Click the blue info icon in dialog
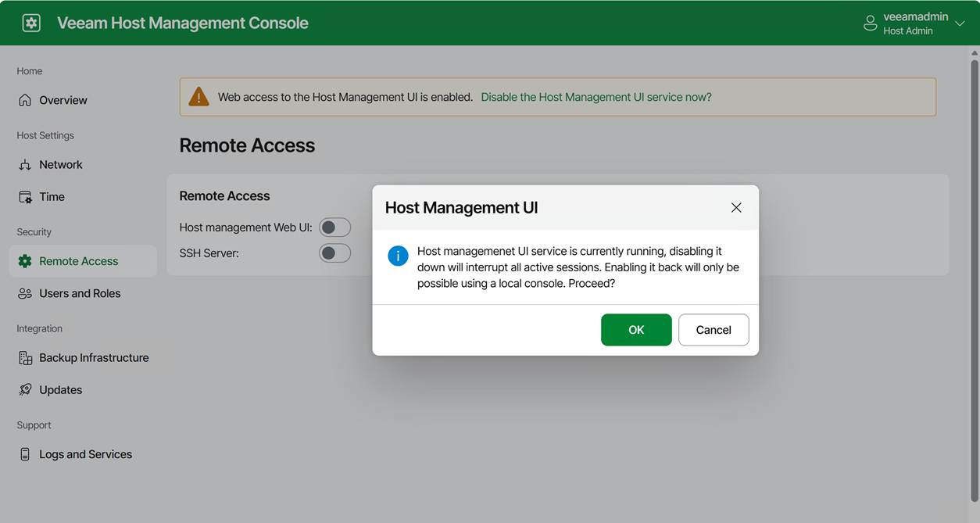This screenshot has width=980, height=523. [x=398, y=256]
